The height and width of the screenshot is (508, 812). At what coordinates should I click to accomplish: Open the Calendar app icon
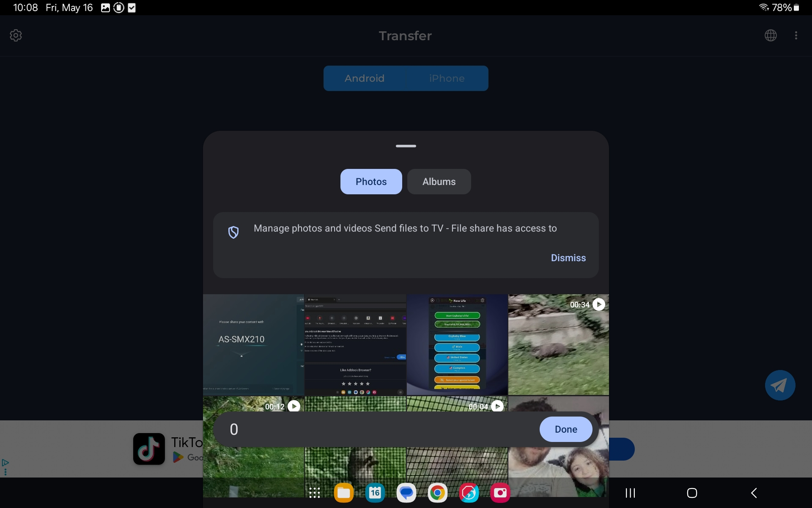point(375,493)
